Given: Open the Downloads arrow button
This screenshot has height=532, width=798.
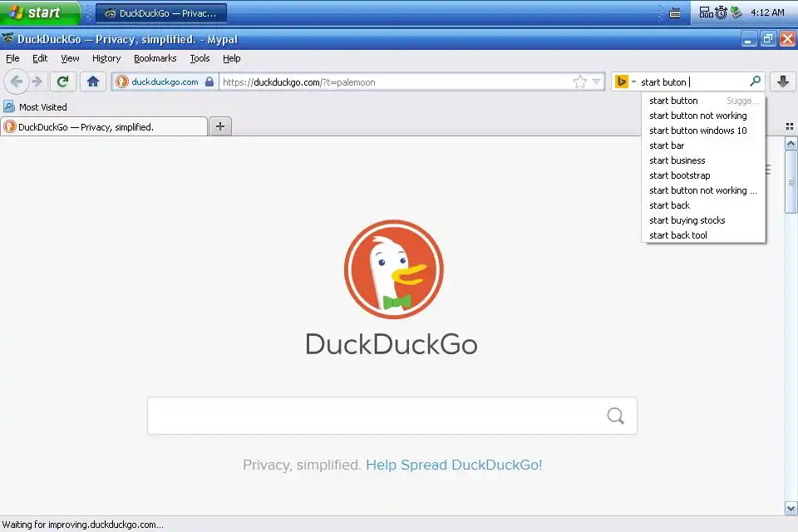Looking at the screenshot, I should (x=783, y=81).
